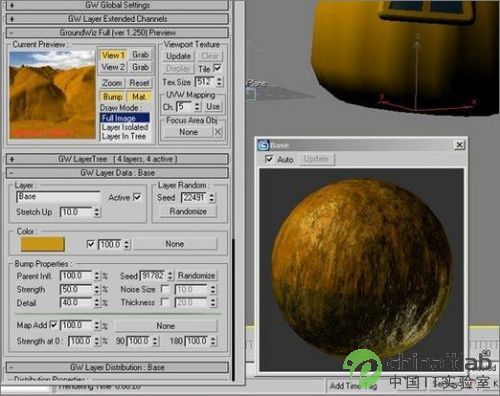500x396 pixels.
Task: Toggle the Map Add checkbox
Action: (53, 325)
